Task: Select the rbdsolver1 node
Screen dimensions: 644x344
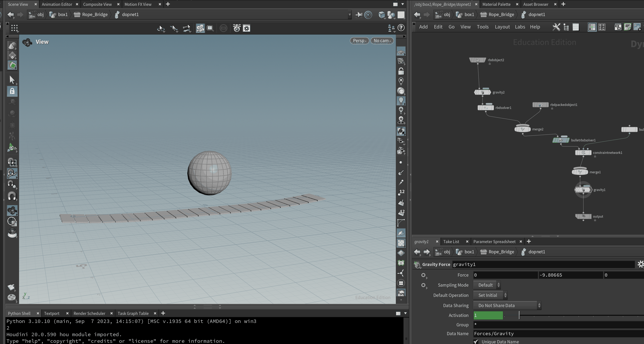Action: point(486,108)
